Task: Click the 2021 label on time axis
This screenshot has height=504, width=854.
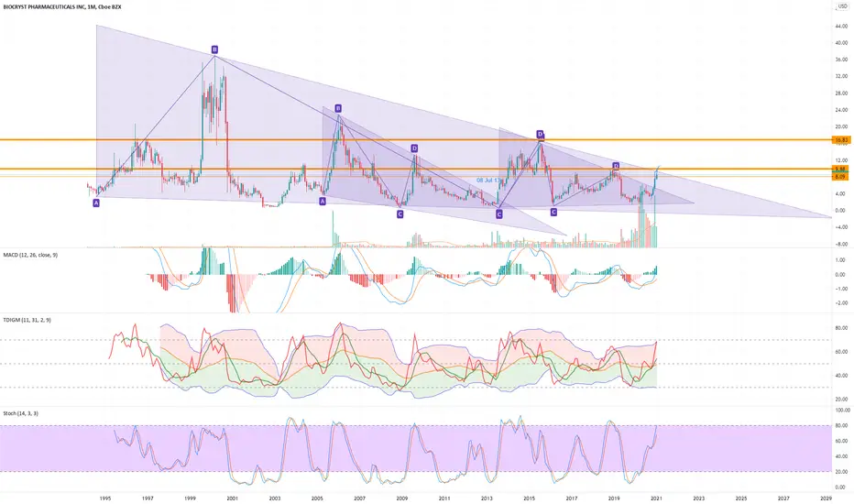Action: point(656,498)
